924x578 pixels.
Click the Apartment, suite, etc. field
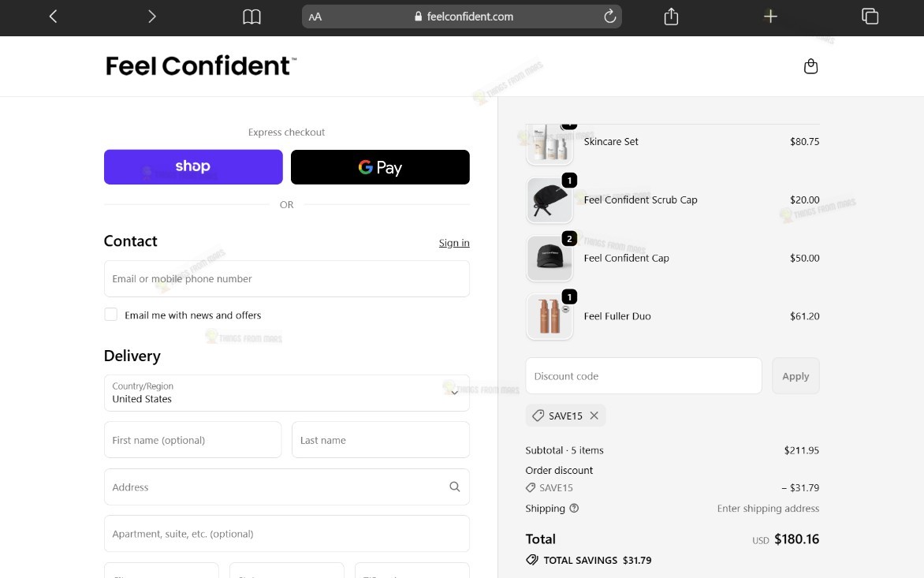point(287,534)
